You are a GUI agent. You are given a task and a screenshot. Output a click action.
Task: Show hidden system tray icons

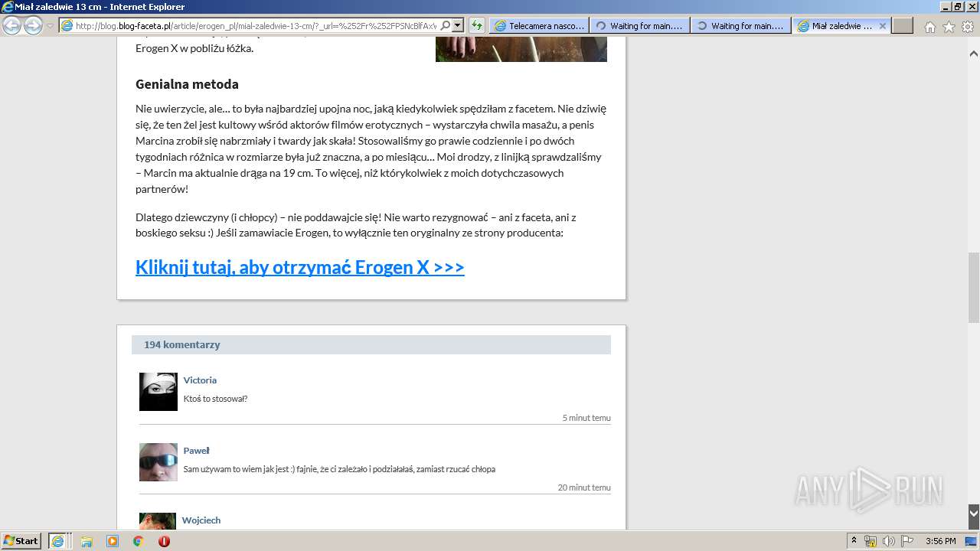854,541
